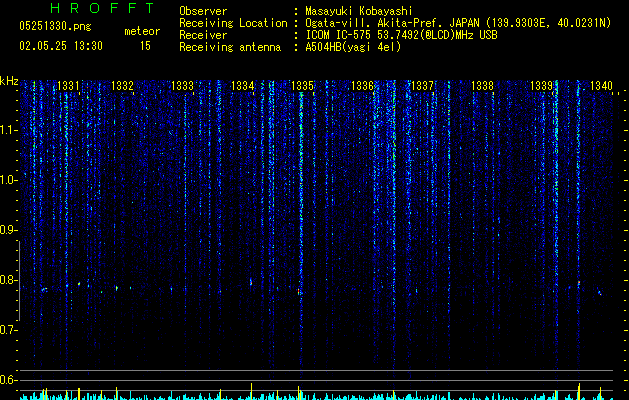The width and height of the screenshot is (629, 400).
Task: Select the Ogata-vill. Akita-Pref. JAPAN location text
Action: 458,23
